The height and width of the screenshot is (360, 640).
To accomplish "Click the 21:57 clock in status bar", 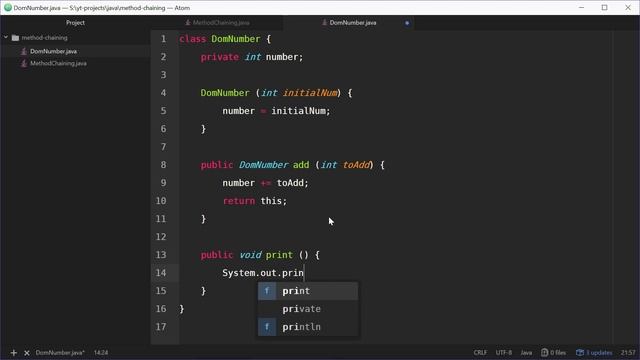I will pos(628,353).
